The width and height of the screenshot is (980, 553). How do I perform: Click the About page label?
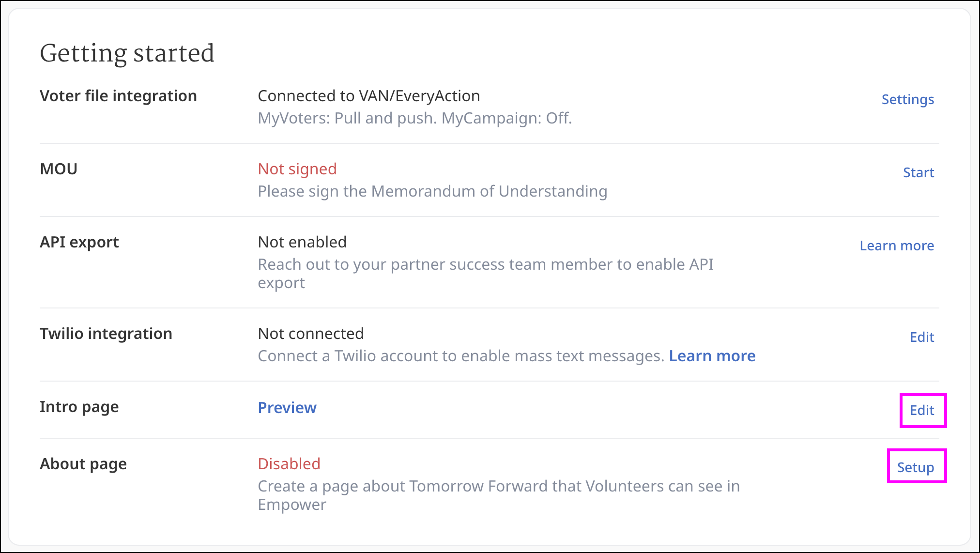point(83,464)
